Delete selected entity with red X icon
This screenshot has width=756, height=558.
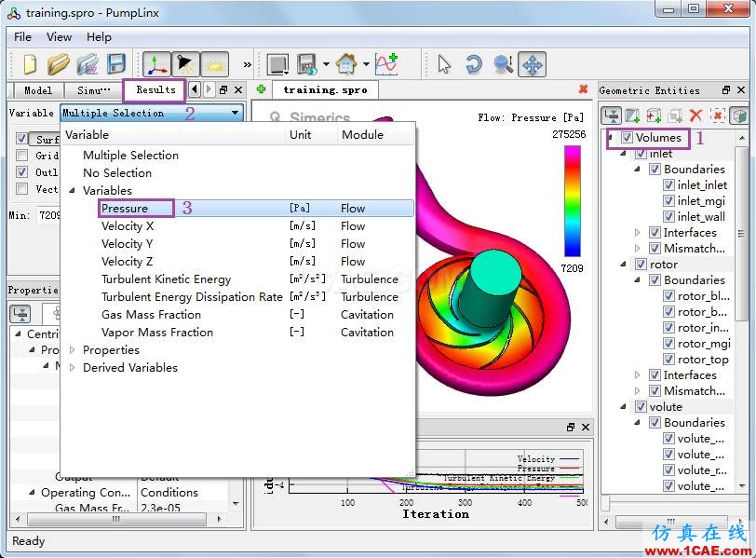pyautogui.click(x=695, y=116)
